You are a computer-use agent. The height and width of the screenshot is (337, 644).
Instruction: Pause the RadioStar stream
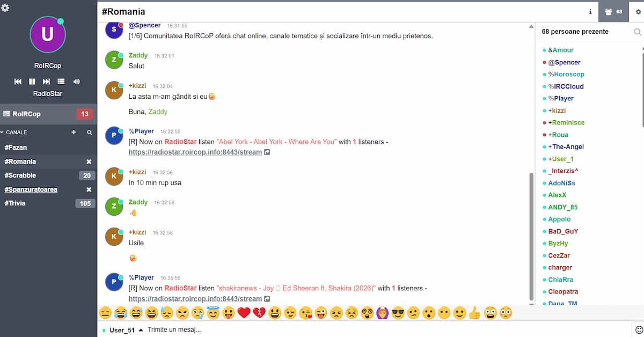[32, 82]
